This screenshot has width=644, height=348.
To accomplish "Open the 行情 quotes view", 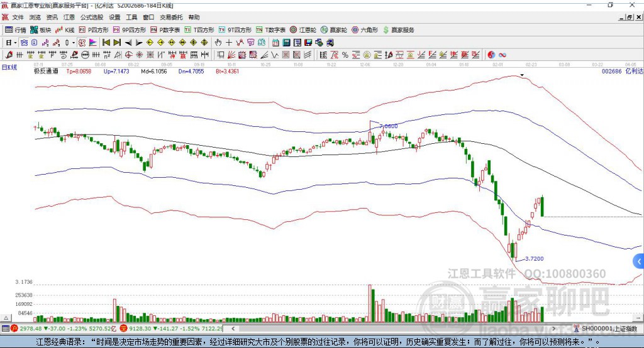I will (16, 30).
